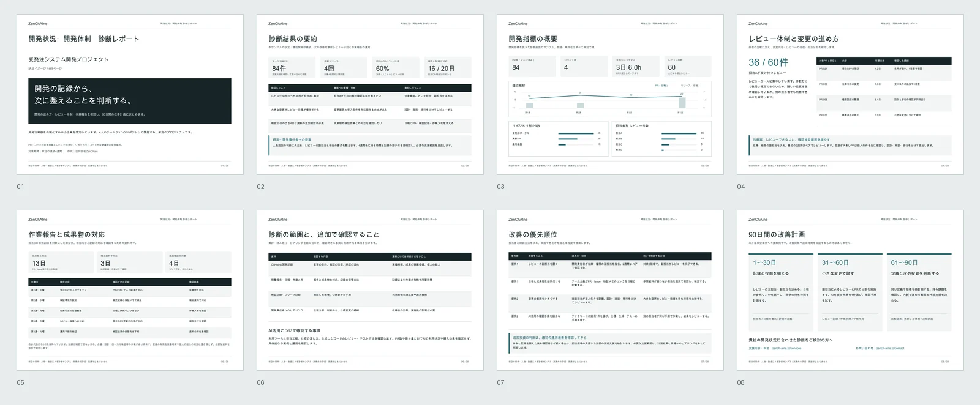Click the dark banner 開発の記録から、次に整えることを判断する。
980x405 pixels.
click(130, 101)
